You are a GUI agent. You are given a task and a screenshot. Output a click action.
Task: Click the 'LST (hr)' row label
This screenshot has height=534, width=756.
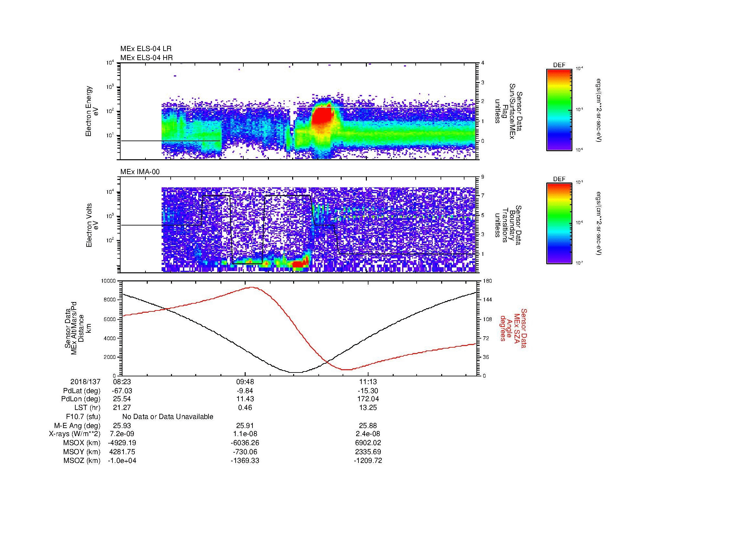[x=87, y=408]
